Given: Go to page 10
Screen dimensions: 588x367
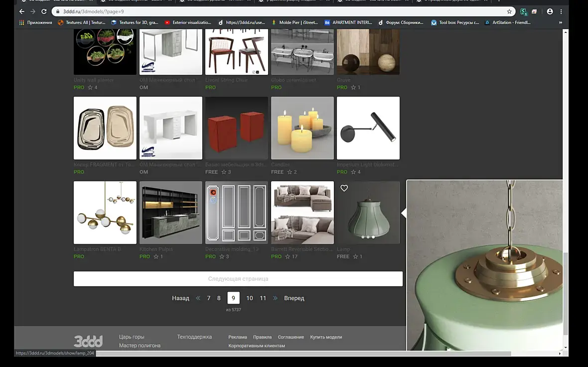Looking at the screenshot, I should (x=249, y=298).
